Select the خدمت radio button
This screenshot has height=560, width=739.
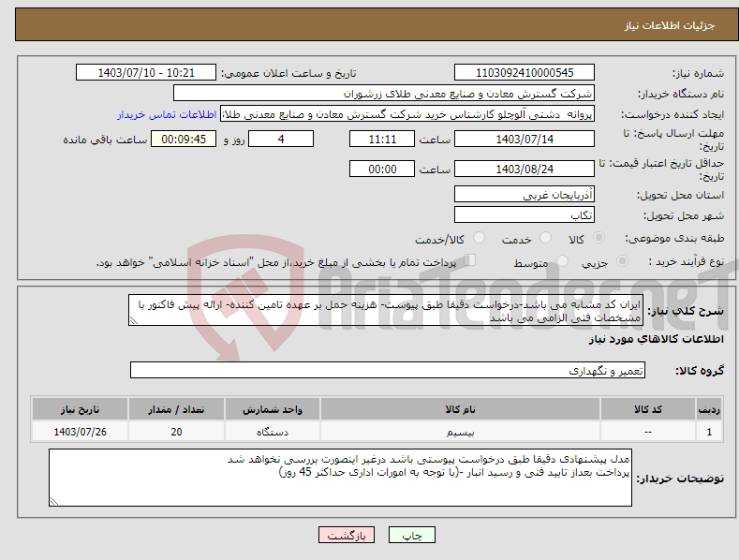click(545, 238)
